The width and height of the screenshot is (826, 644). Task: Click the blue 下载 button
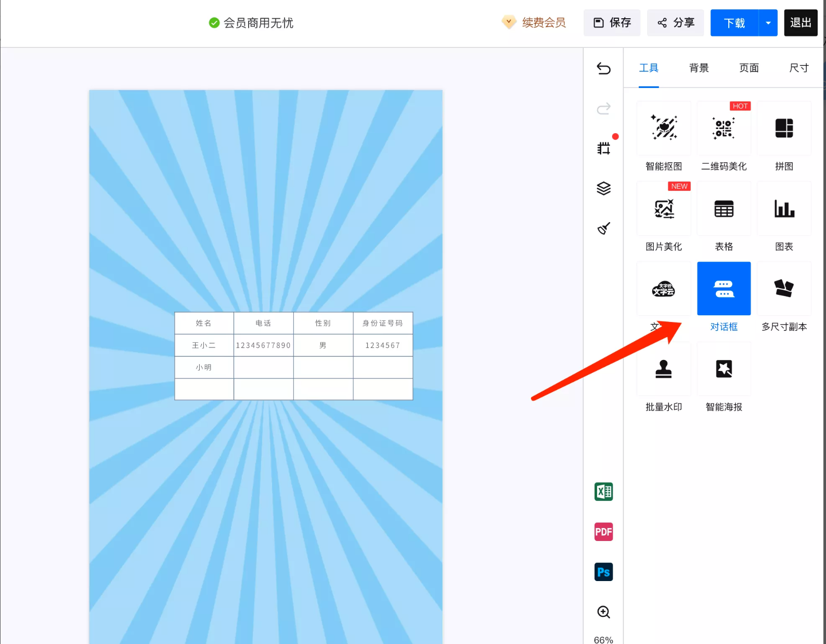point(734,23)
